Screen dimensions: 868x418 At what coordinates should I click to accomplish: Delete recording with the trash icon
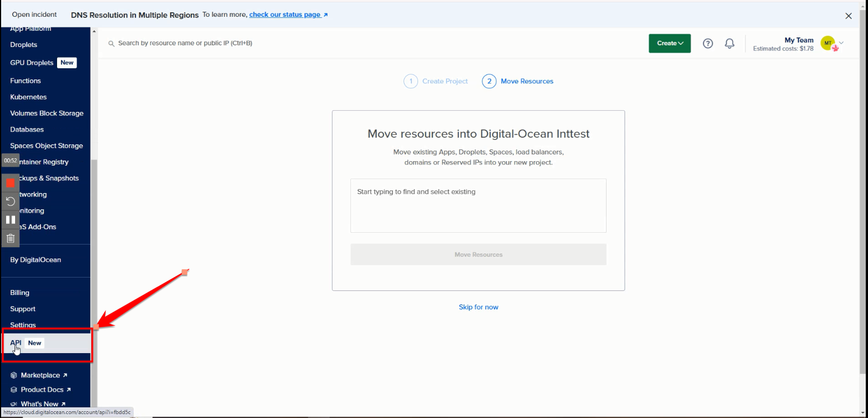click(x=10, y=238)
